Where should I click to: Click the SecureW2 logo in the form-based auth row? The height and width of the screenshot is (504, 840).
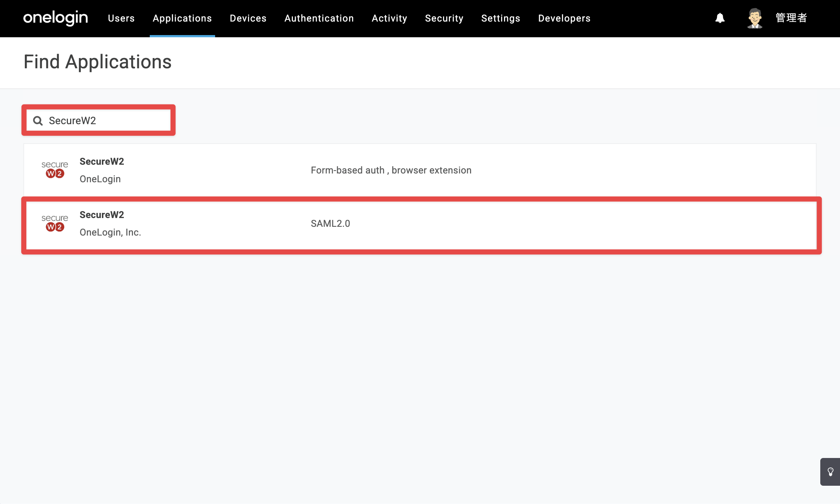[55, 170]
